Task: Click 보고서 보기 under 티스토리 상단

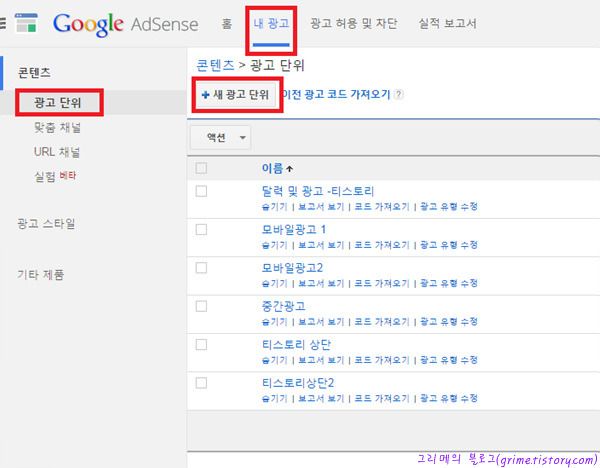Action: (321, 360)
